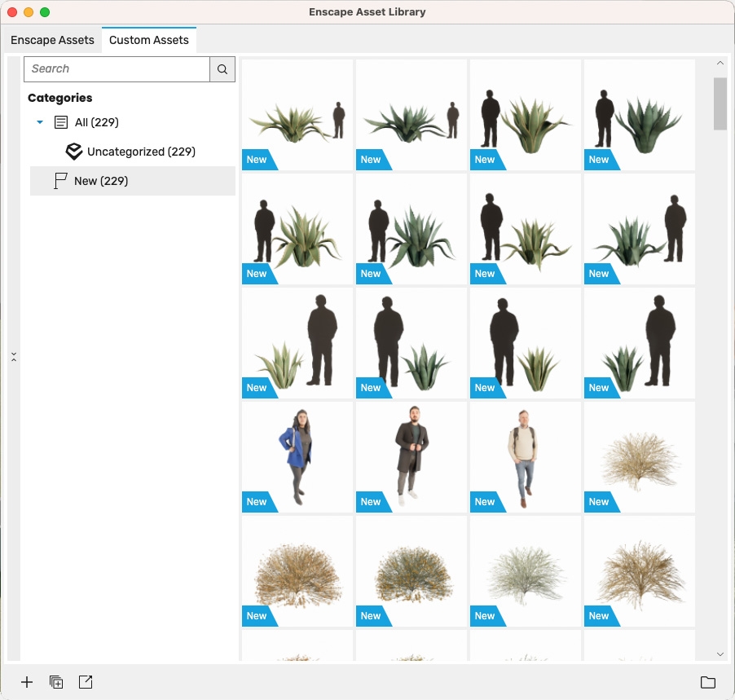
Task: Click the search magnifier icon
Action: click(x=222, y=68)
